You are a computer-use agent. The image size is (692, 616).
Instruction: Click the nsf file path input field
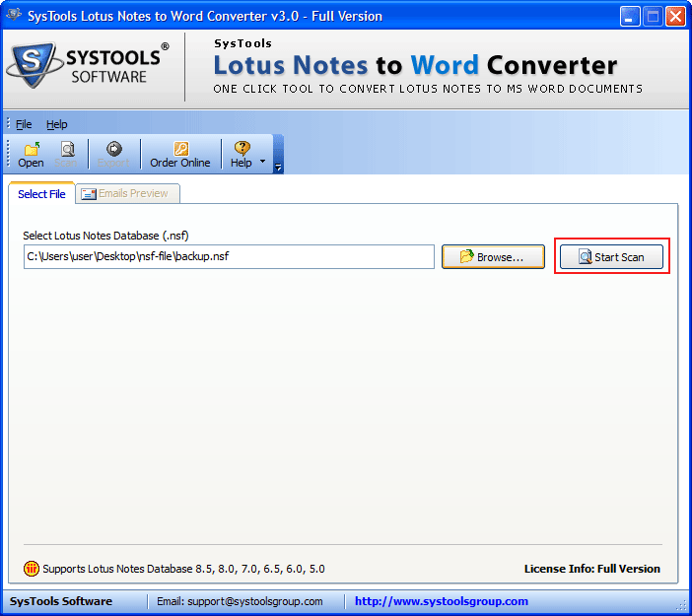[x=229, y=257]
